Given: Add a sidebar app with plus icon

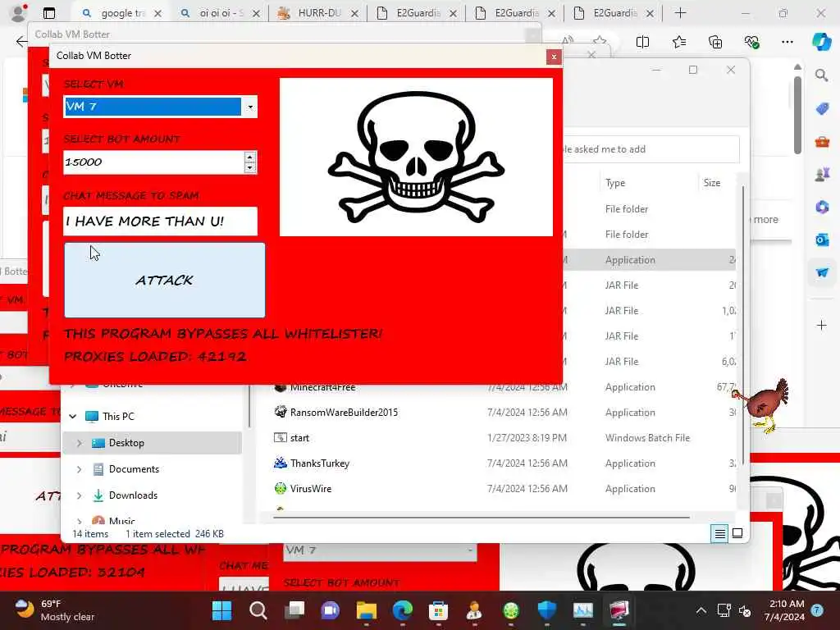Looking at the screenshot, I should (x=822, y=325).
